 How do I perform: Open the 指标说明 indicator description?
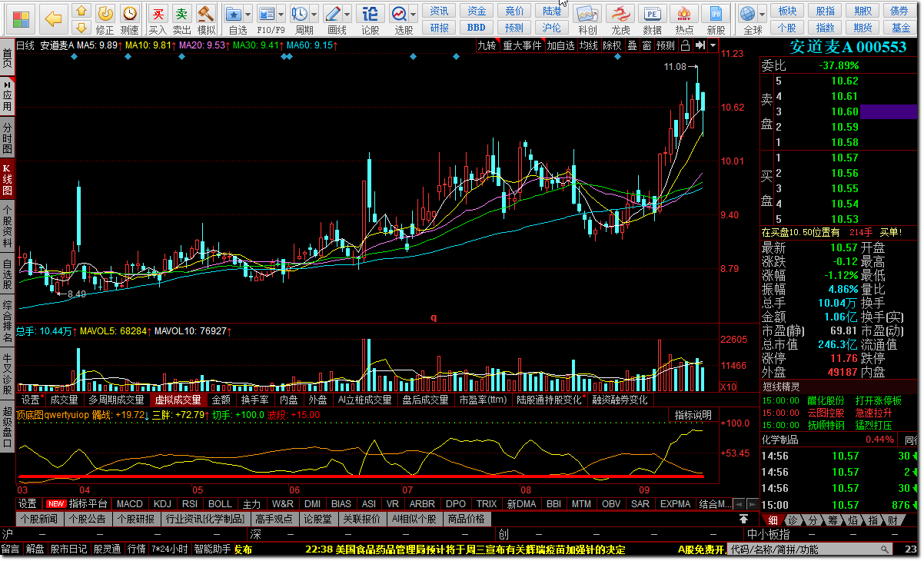pyautogui.click(x=693, y=415)
